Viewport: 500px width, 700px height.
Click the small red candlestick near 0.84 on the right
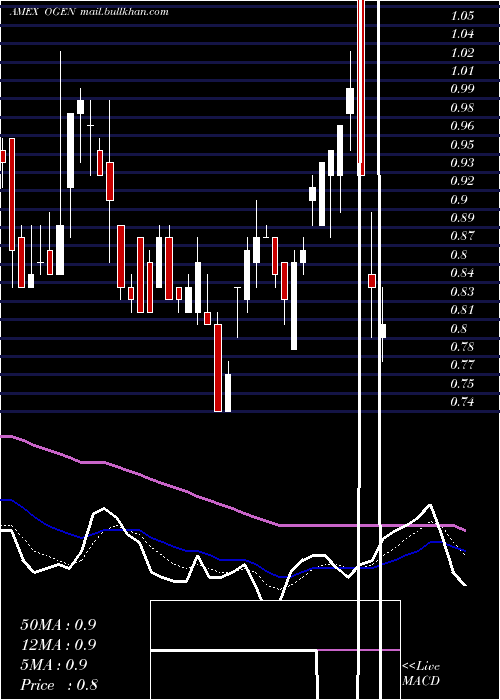point(372,281)
